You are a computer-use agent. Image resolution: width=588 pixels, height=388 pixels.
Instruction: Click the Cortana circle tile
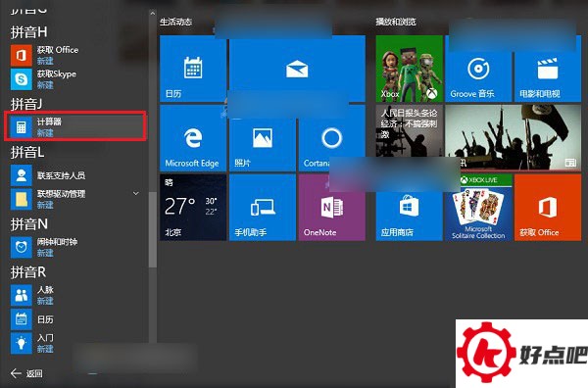[332, 138]
